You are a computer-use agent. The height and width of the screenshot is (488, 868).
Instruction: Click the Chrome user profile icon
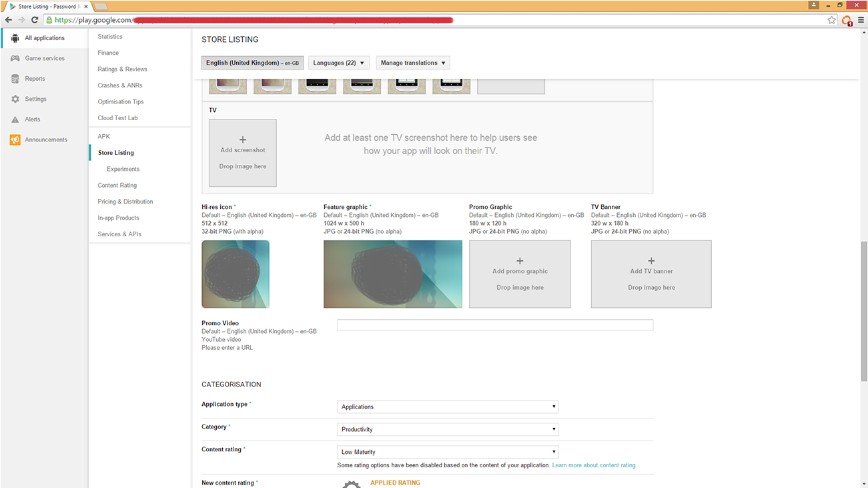[x=813, y=5]
